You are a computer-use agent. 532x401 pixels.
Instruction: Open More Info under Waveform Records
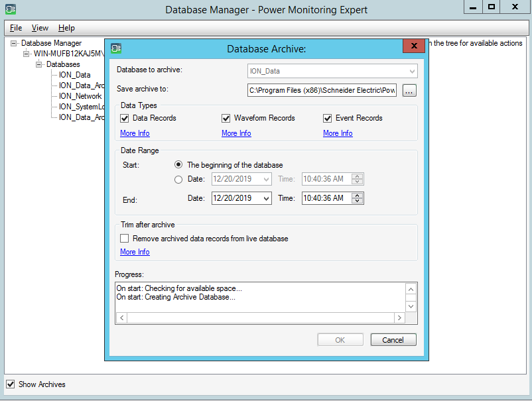click(x=236, y=133)
